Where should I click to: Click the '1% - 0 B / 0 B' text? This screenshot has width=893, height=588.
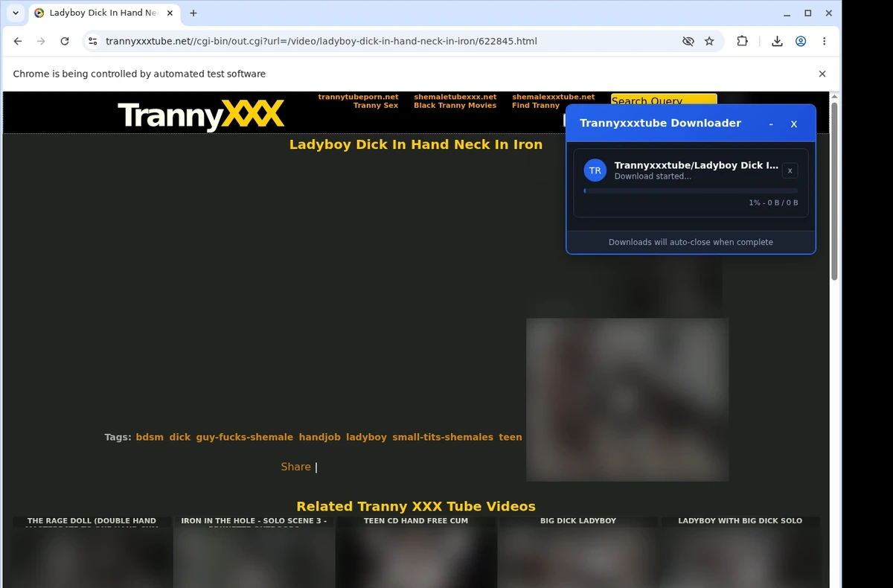(x=773, y=202)
